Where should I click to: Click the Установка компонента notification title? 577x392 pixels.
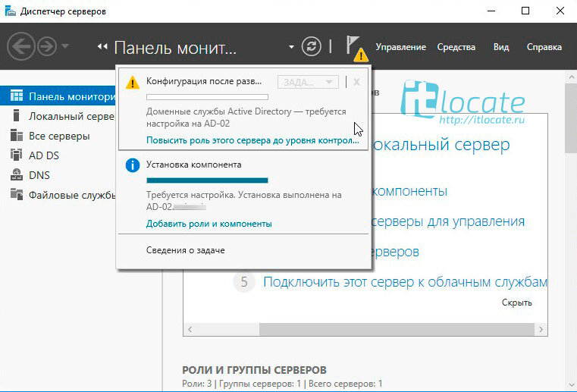pyautogui.click(x=193, y=165)
